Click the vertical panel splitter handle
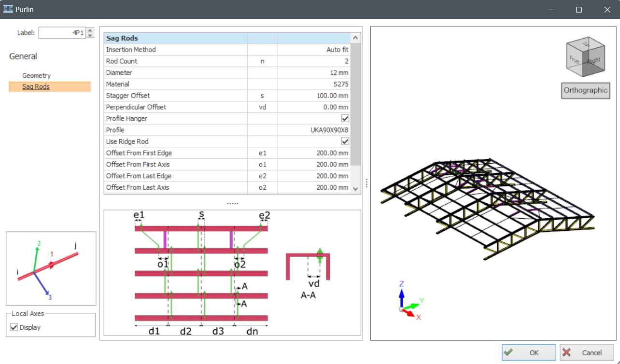 point(366,183)
